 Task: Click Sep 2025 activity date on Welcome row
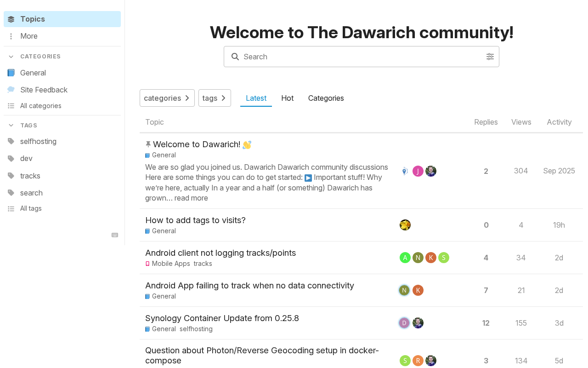[x=559, y=171]
